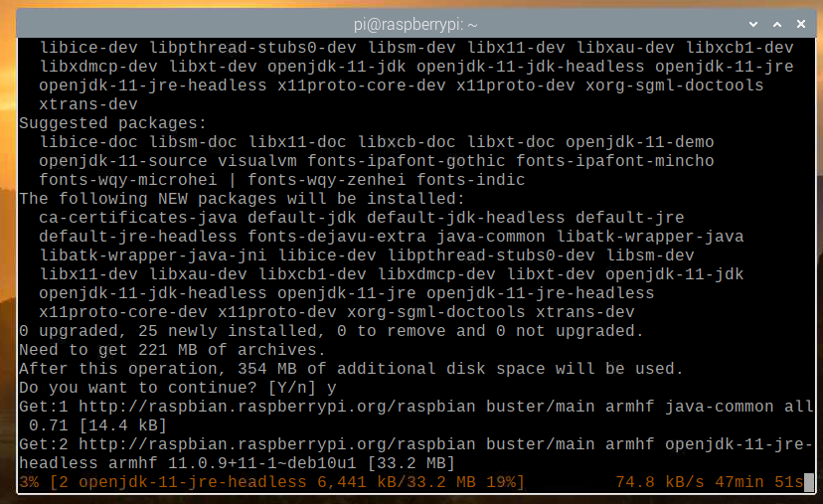The width and height of the screenshot is (823, 504).
Task: Minimize the pi@raspberrypi terminal window
Action: (x=749, y=19)
